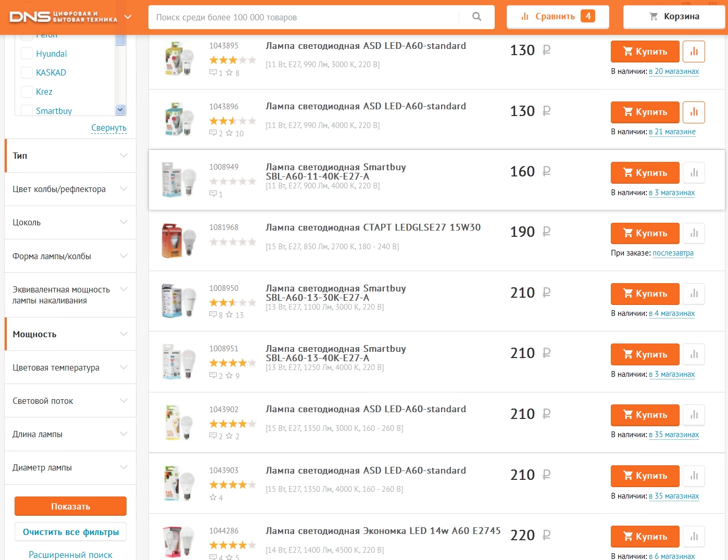Open availability link в 6 магазинах
Image resolution: width=728 pixels, height=560 pixels.
pos(672,556)
